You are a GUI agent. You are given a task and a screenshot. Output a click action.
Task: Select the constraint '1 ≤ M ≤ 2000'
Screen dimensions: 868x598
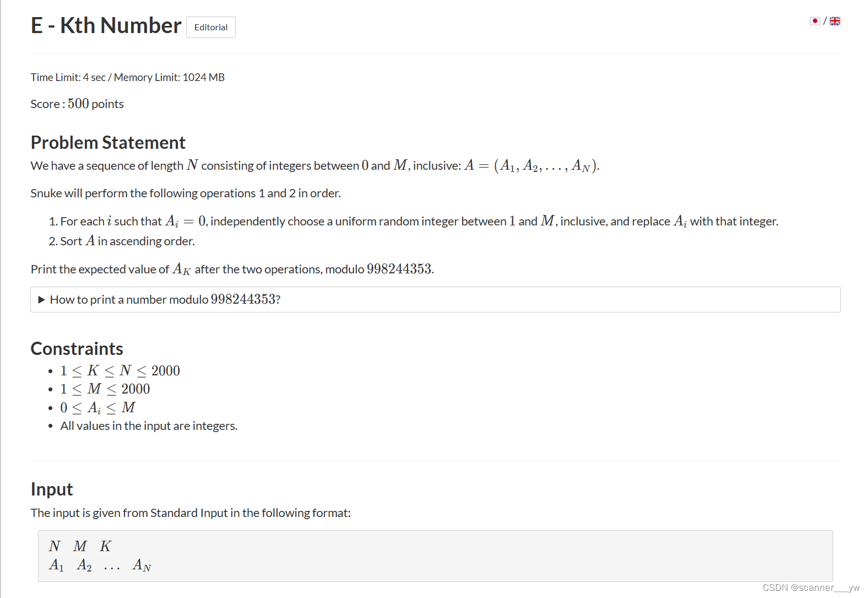tap(105, 389)
